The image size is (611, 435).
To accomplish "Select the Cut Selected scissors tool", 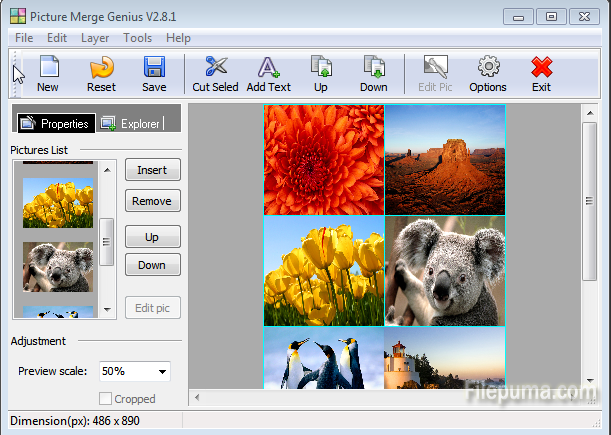I will pos(215,72).
